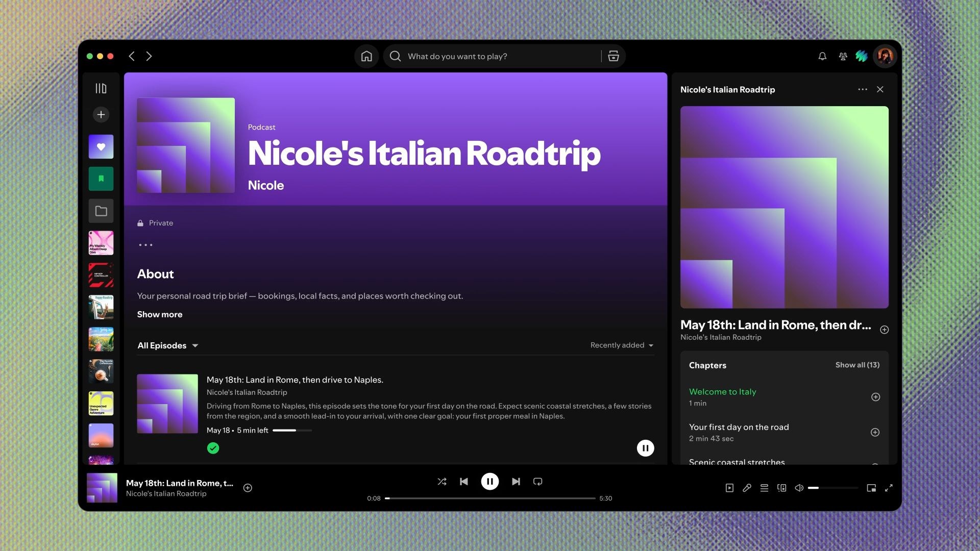Viewport: 980px width, 551px height.
Task: Expand Your Library sidebar
Action: [101, 88]
